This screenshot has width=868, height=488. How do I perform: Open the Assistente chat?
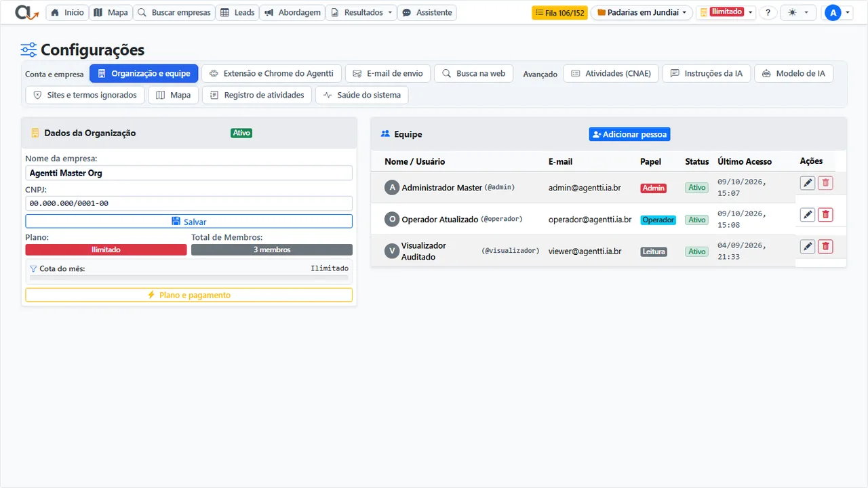point(427,13)
